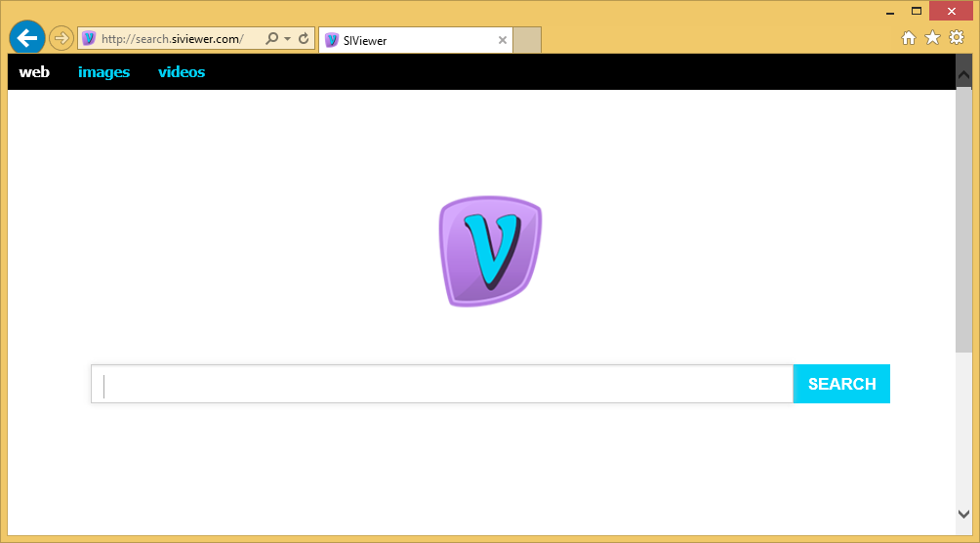Close the browser window
The image size is (980, 543).
click(x=952, y=12)
